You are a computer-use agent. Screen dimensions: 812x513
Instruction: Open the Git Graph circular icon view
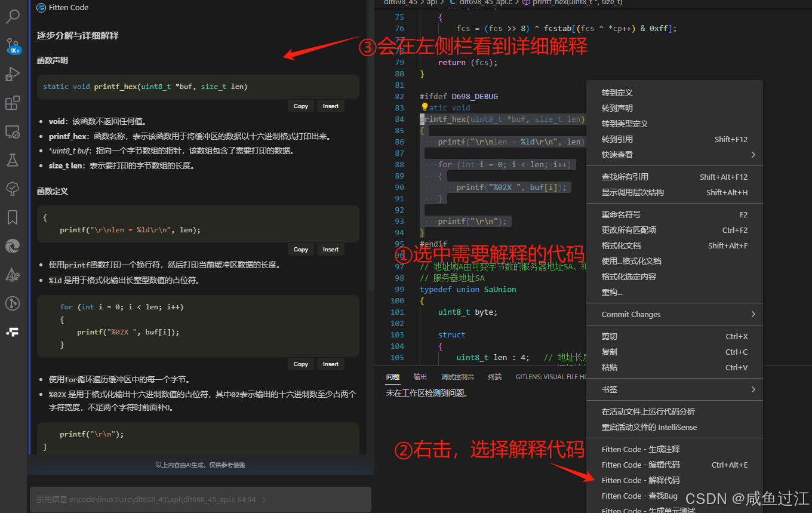[13, 303]
